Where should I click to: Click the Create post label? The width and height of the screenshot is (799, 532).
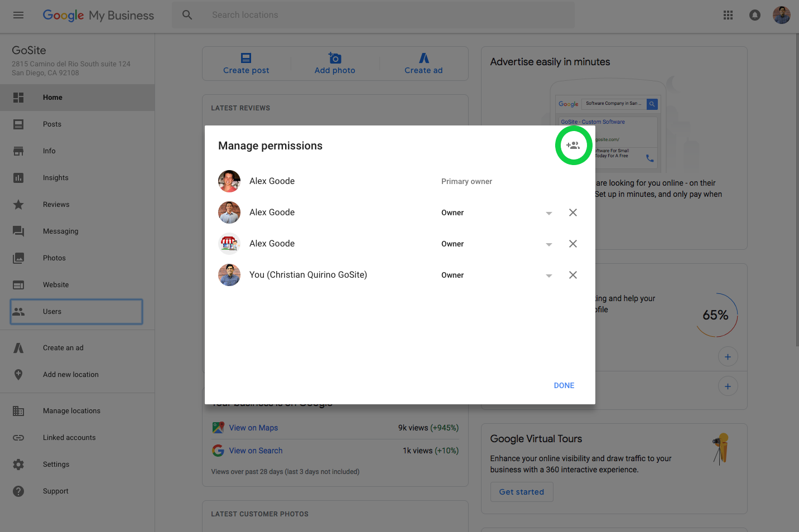pos(246,70)
